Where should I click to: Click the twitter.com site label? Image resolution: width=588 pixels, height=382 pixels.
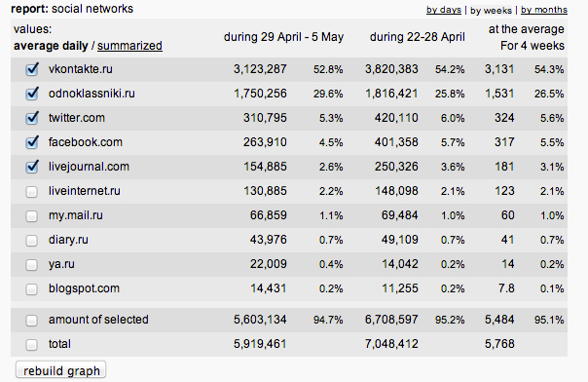pos(77,118)
